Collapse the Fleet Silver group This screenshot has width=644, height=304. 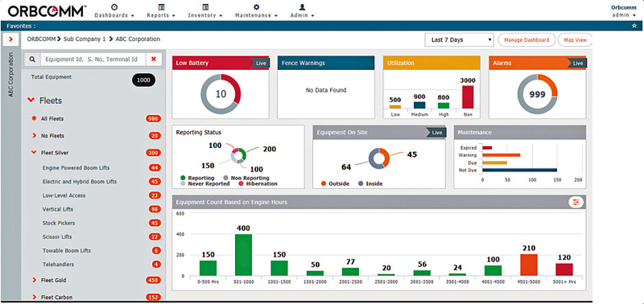pos(34,153)
